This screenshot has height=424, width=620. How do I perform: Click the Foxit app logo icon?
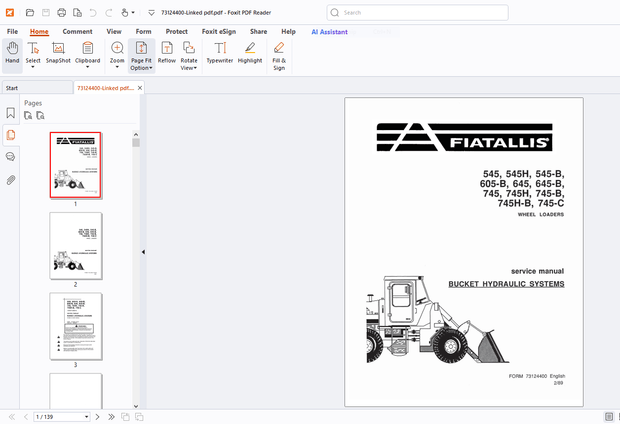click(10, 13)
